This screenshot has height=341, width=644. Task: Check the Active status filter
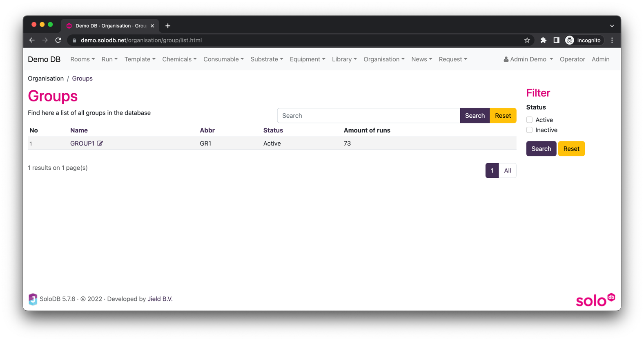[529, 120]
